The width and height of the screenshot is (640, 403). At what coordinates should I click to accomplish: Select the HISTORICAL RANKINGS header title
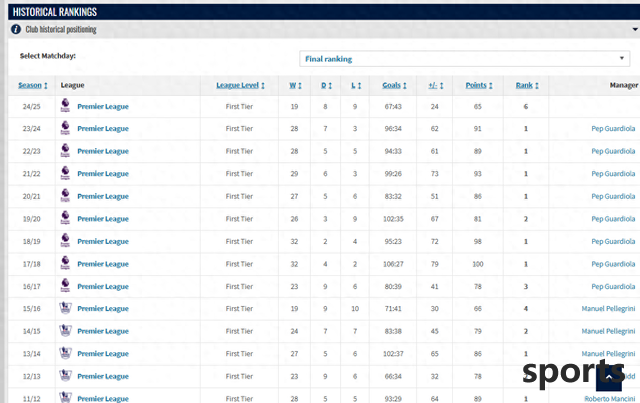55,12
